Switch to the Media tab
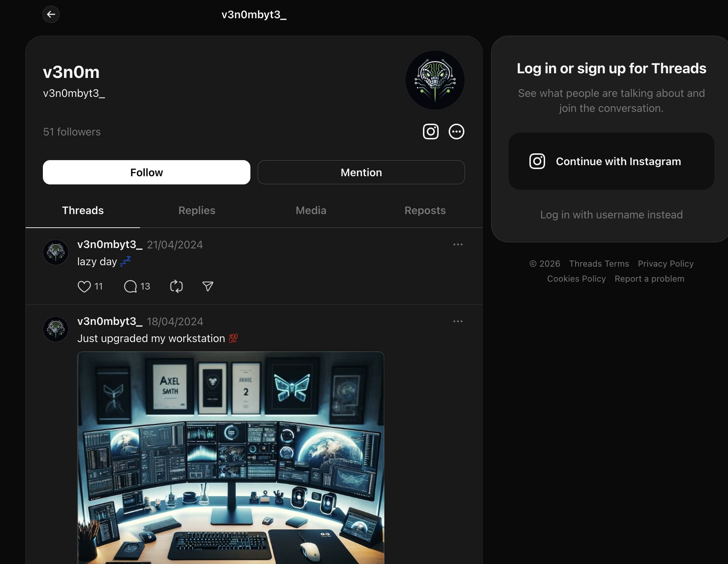The height and width of the screenshot is (564, 728). 311,211
